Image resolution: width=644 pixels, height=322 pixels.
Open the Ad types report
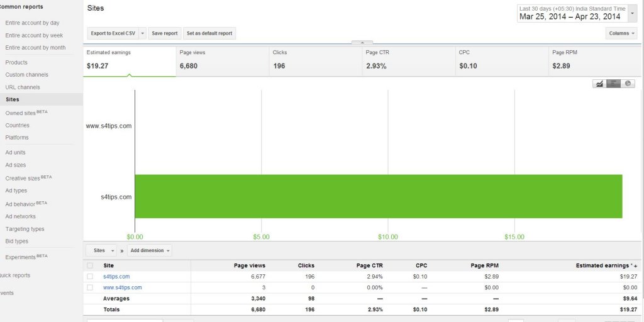(16, 191)
